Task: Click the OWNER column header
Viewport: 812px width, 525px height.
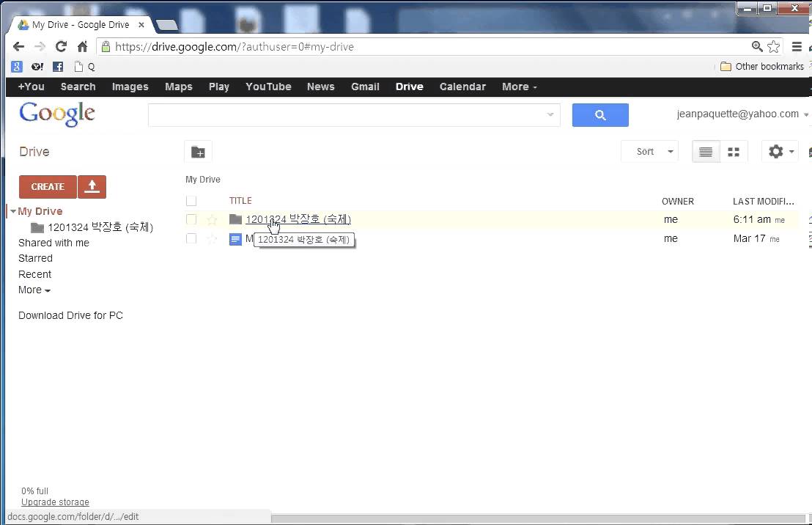Action: click(678, 202)
